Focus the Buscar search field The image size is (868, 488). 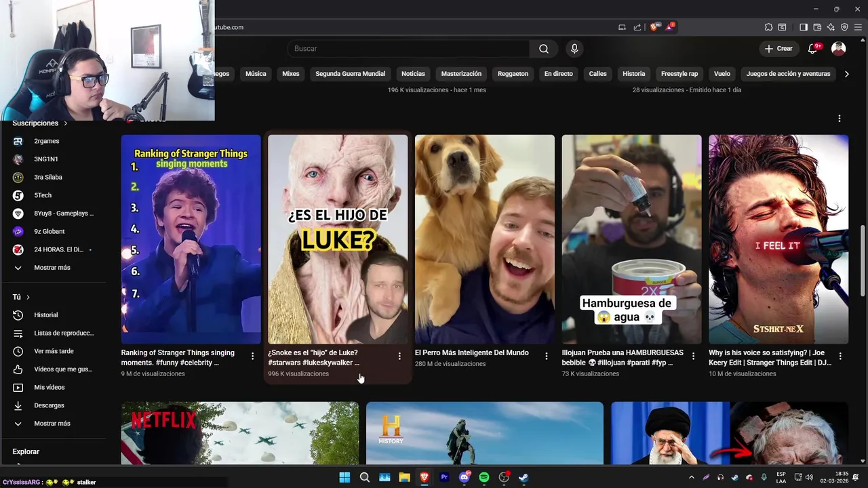click(x=408, y=49)
